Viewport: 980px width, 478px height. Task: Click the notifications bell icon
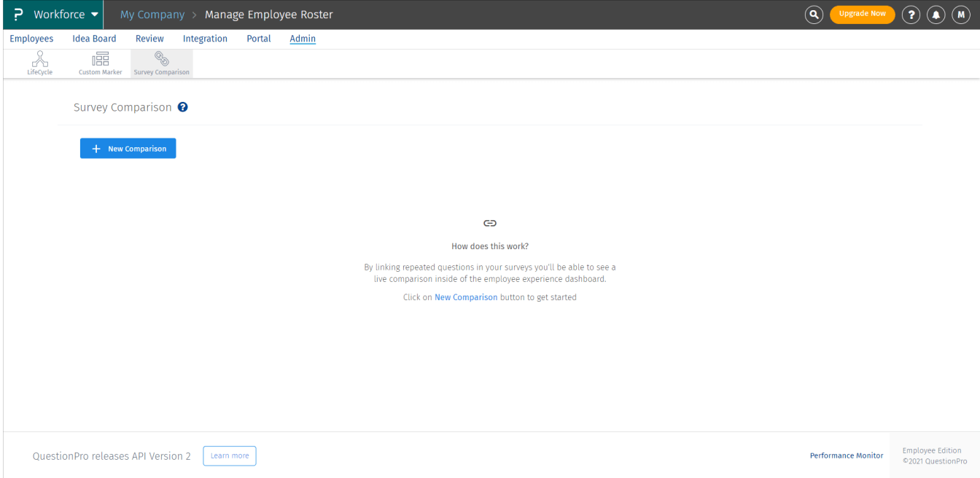coord(936,14)
